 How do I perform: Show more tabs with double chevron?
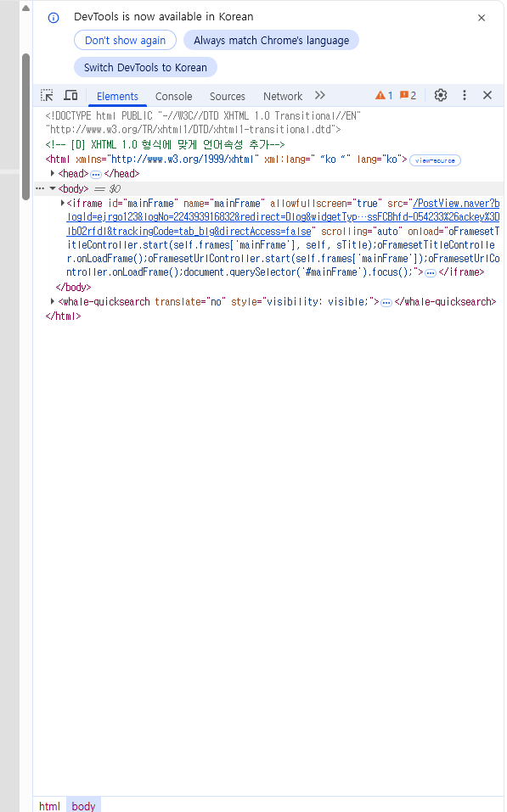[320, 95]
